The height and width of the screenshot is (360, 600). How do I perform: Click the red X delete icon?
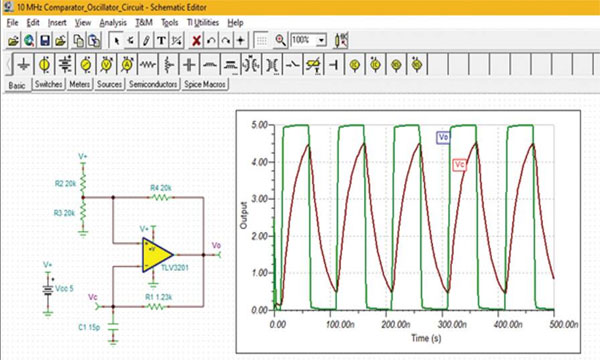(x=196, y=40)
